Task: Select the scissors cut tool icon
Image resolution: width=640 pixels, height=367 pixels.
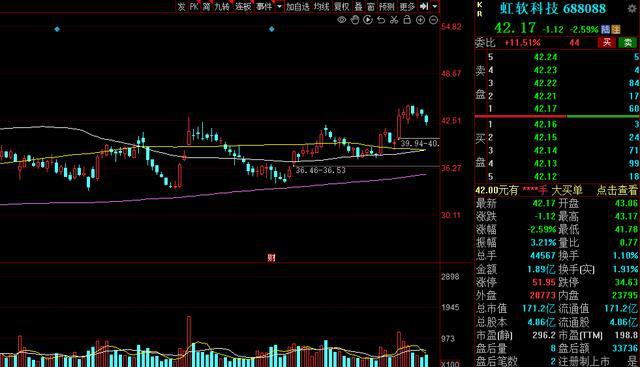Action: [x=394, y=20]
